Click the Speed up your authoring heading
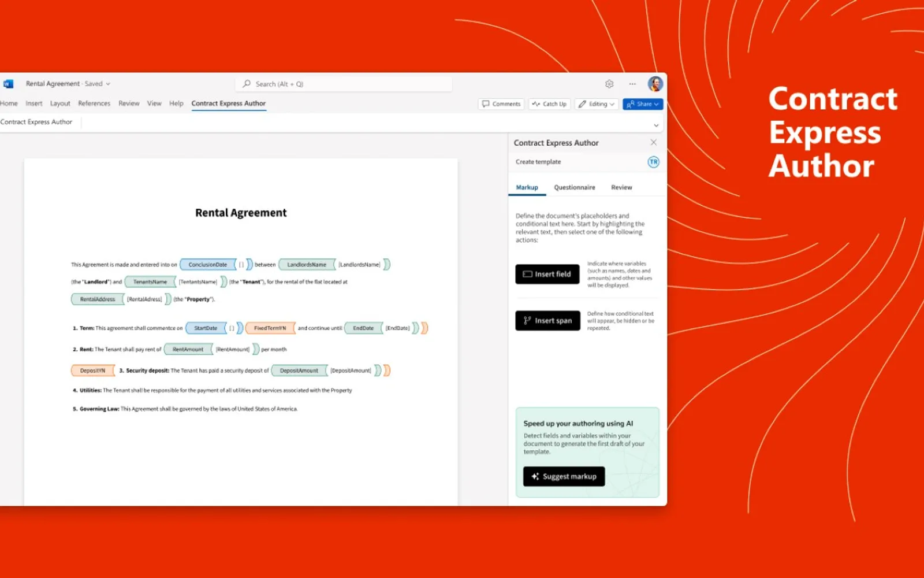 tap(578, 423)
